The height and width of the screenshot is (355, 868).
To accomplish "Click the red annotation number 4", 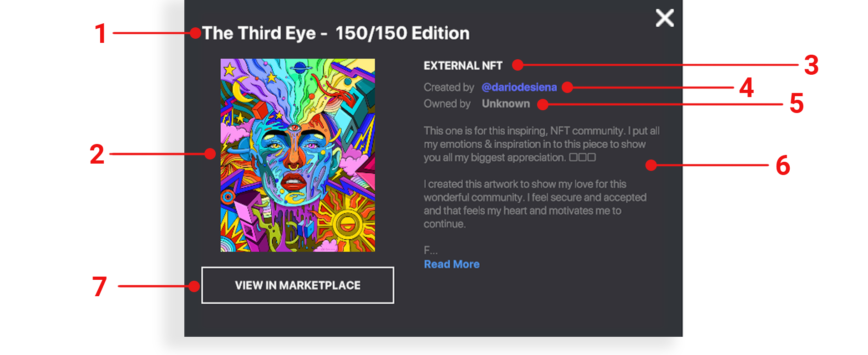I will 746,87.
